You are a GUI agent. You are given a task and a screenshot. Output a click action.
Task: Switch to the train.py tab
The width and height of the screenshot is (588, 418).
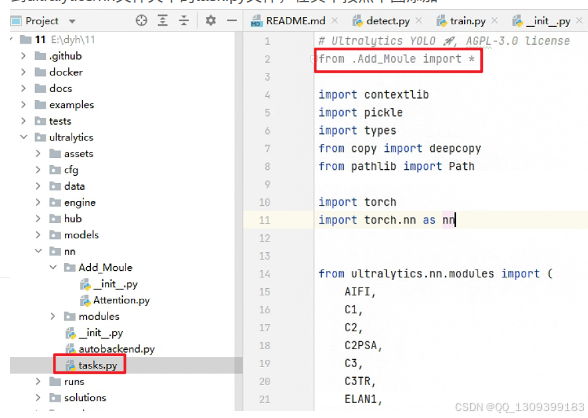(461, 21)
